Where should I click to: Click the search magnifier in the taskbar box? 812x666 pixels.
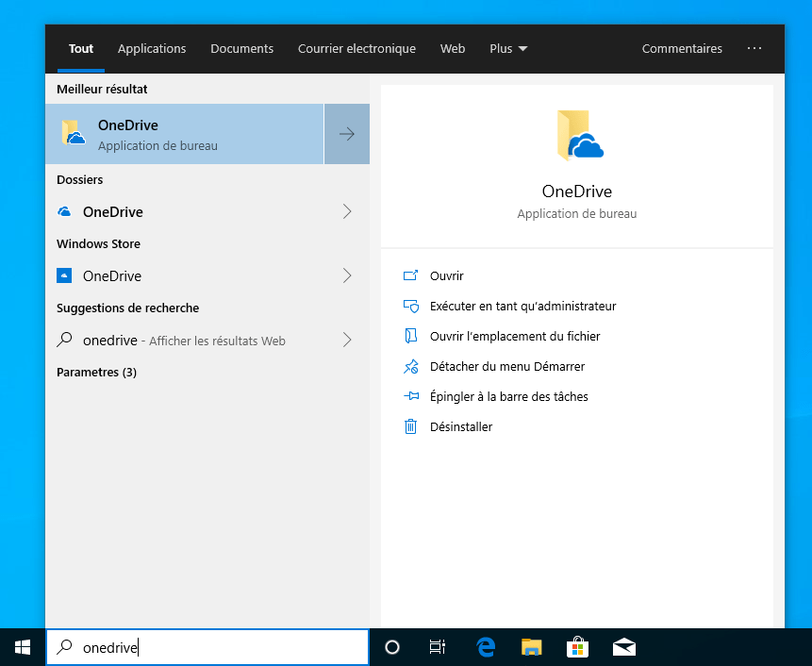pyautogui.click(x=64, y=647)
